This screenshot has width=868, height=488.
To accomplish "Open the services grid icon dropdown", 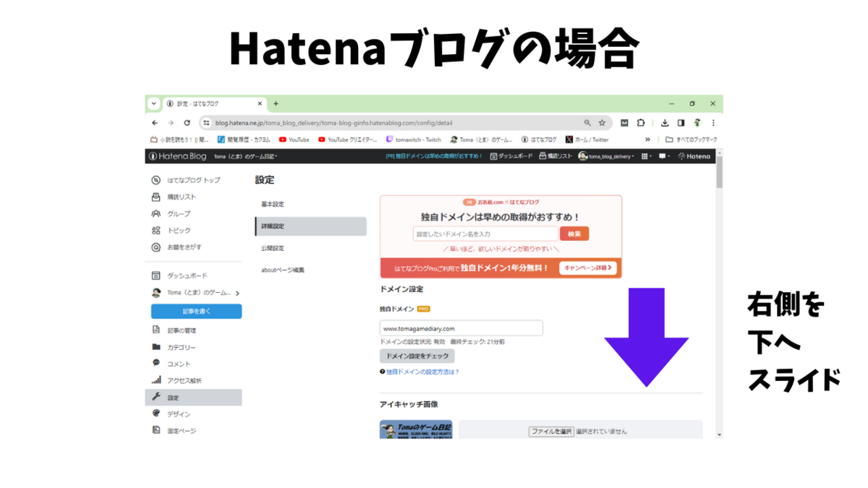I will point(646,156).
